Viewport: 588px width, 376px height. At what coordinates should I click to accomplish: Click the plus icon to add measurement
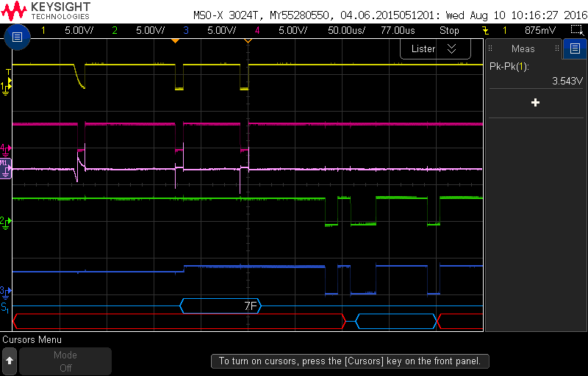(x=536, y=103)
